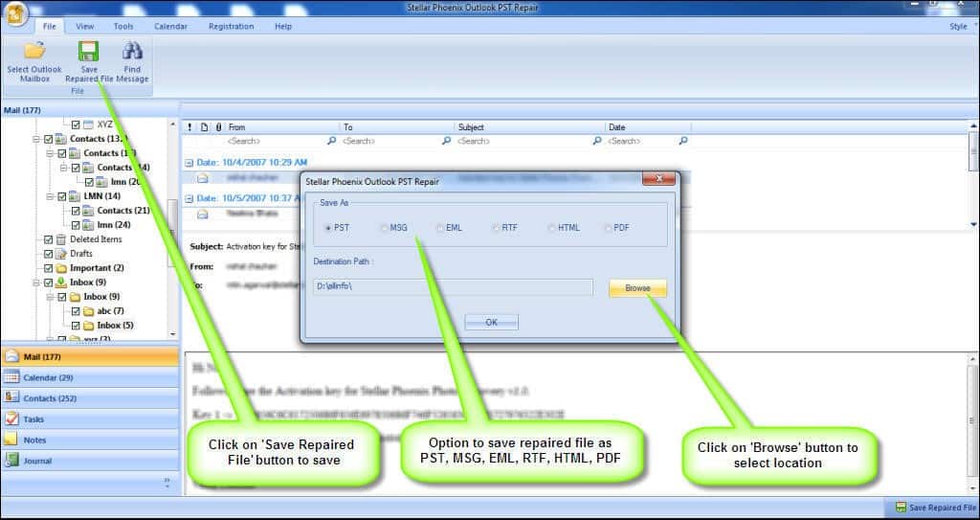Open the View menu
Image resolution: width=980 pixels, height=520 pixels.
pos(85,26)
